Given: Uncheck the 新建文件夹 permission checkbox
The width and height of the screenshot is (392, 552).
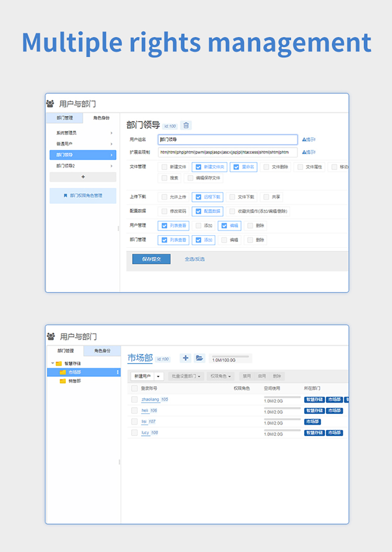Looking at the screenshot, I should 198,167.
